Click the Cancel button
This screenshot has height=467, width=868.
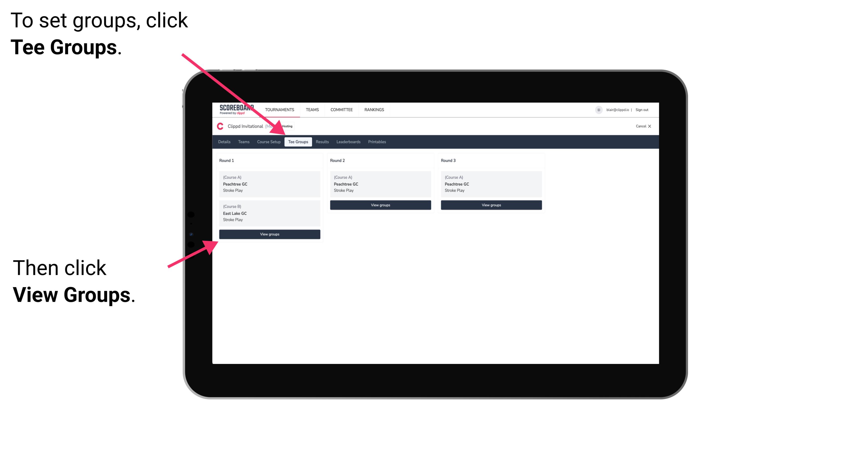(x=640, y=127)
